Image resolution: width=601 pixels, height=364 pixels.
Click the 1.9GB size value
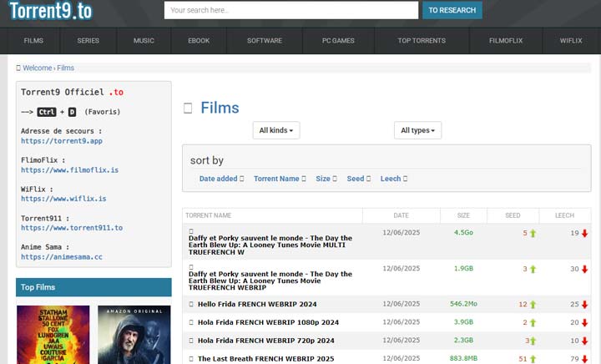pos(463,269)
